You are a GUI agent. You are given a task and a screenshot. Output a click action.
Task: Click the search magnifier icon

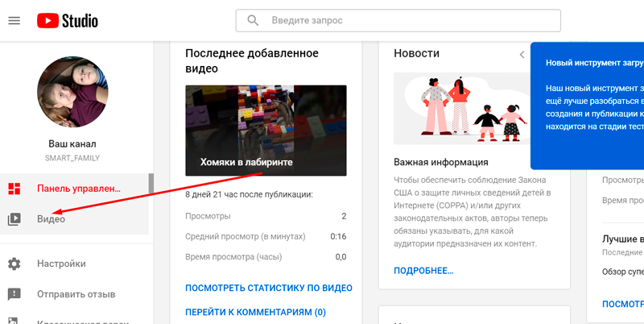(253, 21)
